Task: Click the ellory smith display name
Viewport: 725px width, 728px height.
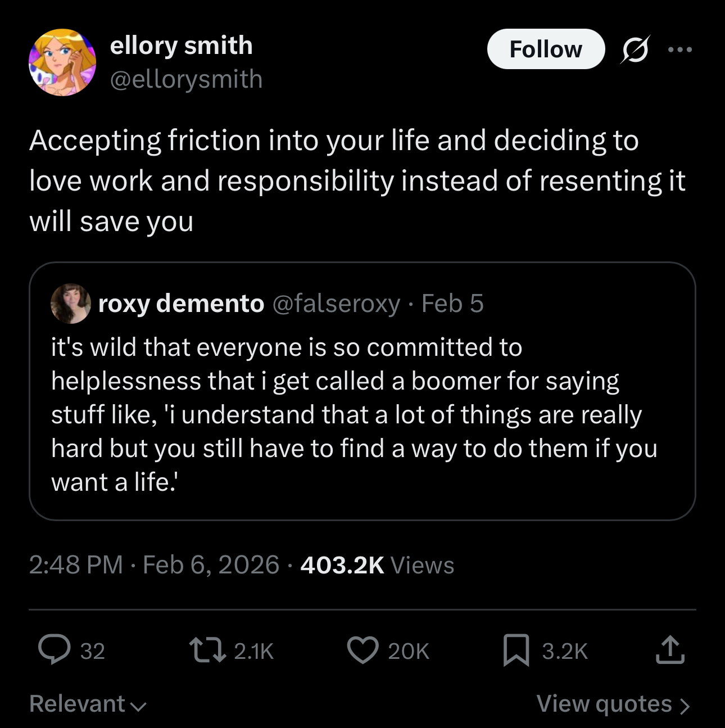Action: (x=181, y=46)
